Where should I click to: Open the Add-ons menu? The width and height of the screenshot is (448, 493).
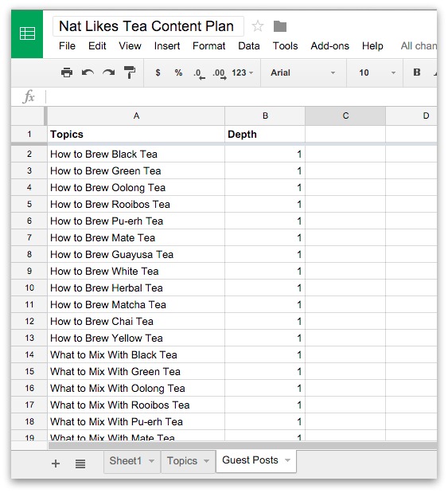click(330, 46)
